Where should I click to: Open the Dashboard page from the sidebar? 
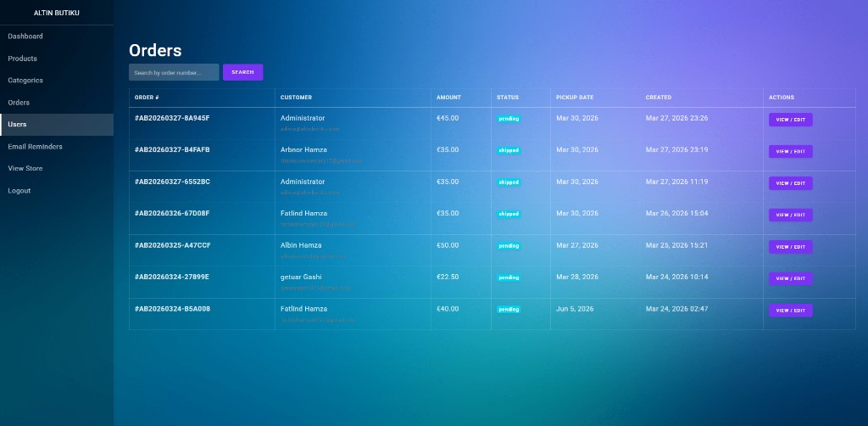pos(25,36)
